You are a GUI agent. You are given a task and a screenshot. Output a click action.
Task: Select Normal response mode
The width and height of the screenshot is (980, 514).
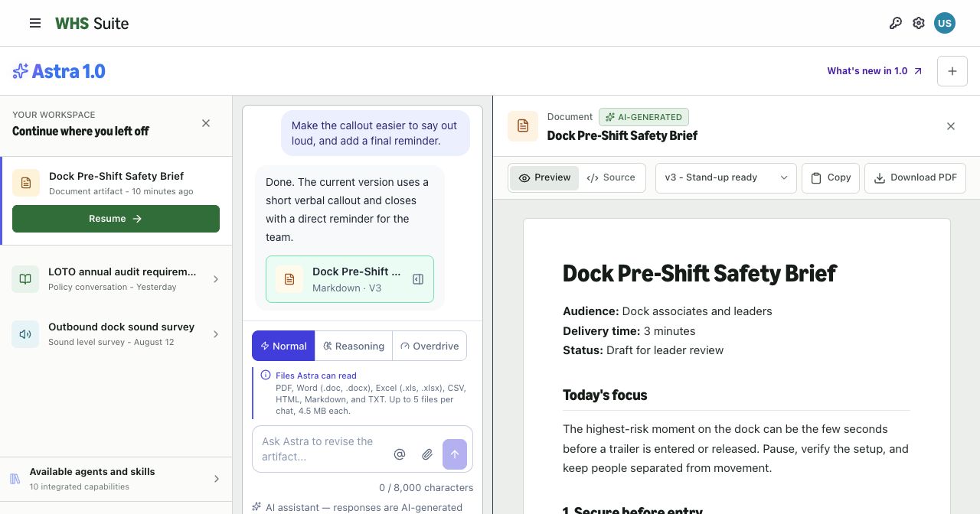pos(283,346)
